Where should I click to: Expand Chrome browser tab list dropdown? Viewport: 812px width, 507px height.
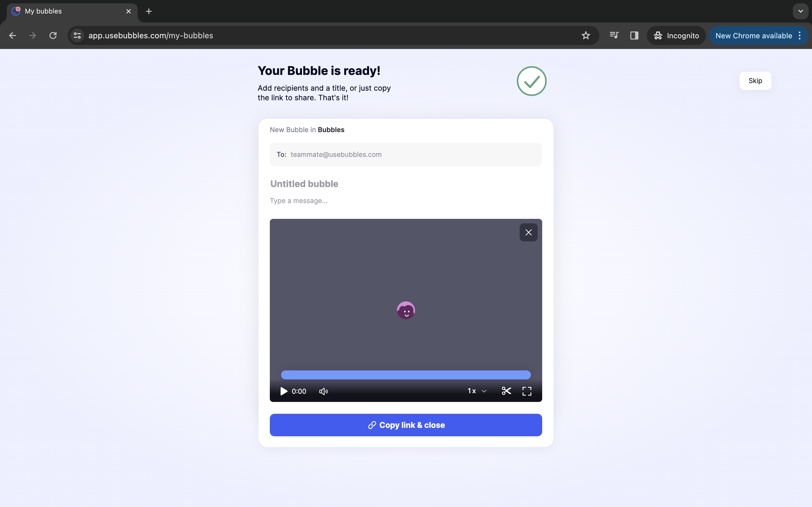801,11
